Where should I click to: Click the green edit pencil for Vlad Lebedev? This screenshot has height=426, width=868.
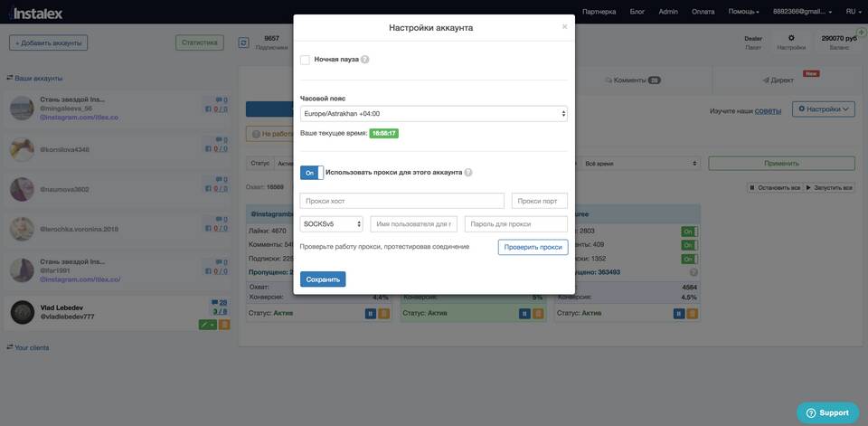coord(204,324)
